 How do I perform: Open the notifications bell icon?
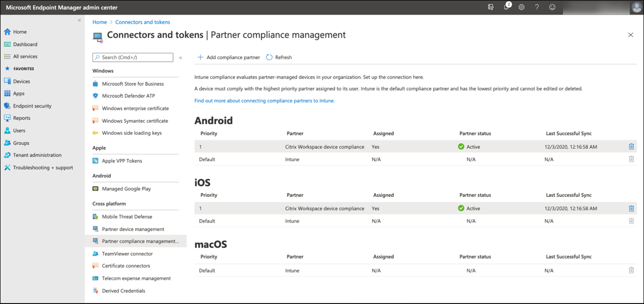(x=506, y=7)
